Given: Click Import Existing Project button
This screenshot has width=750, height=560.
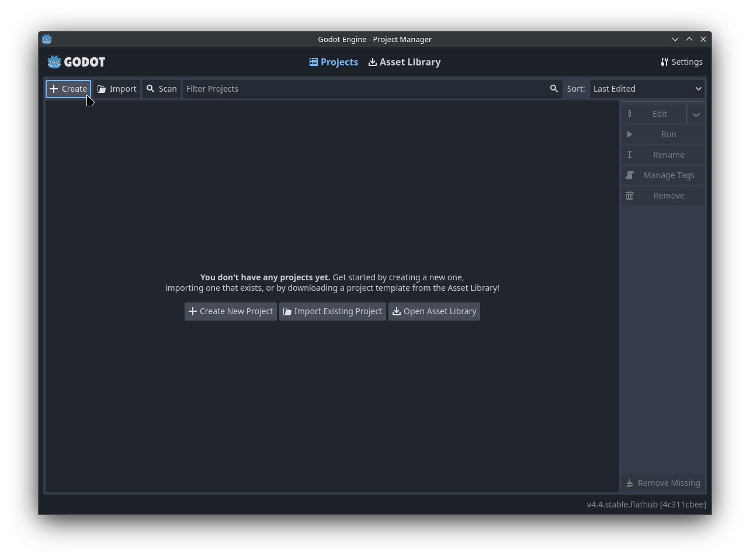Looking at the screenshot, I should click(x=332, y=311).
